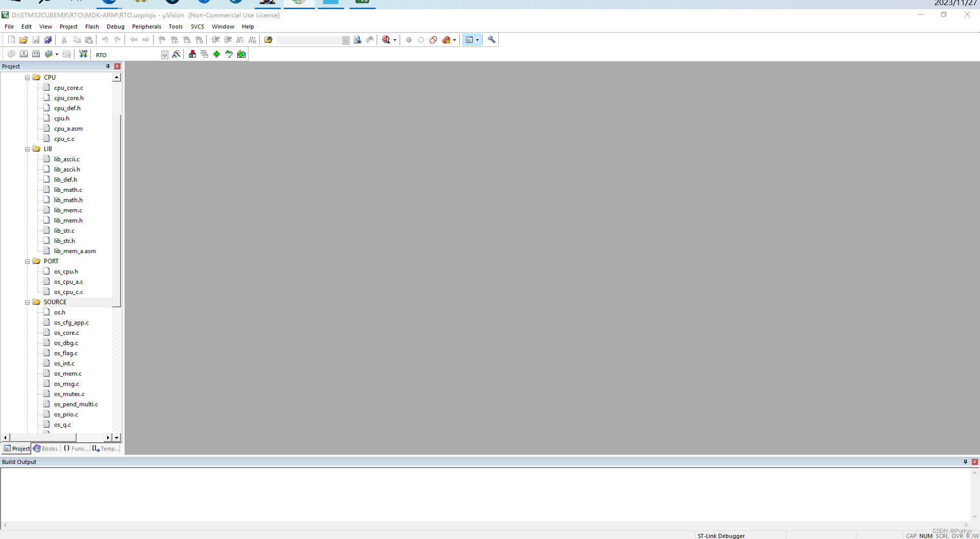Open the SVCS menu
The width and height of the screenshot is (980, 539).
point(198,27)
